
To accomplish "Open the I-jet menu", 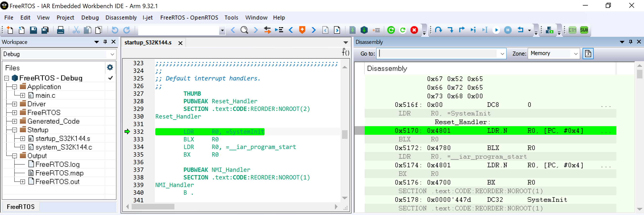I will (x=147, y=18).
